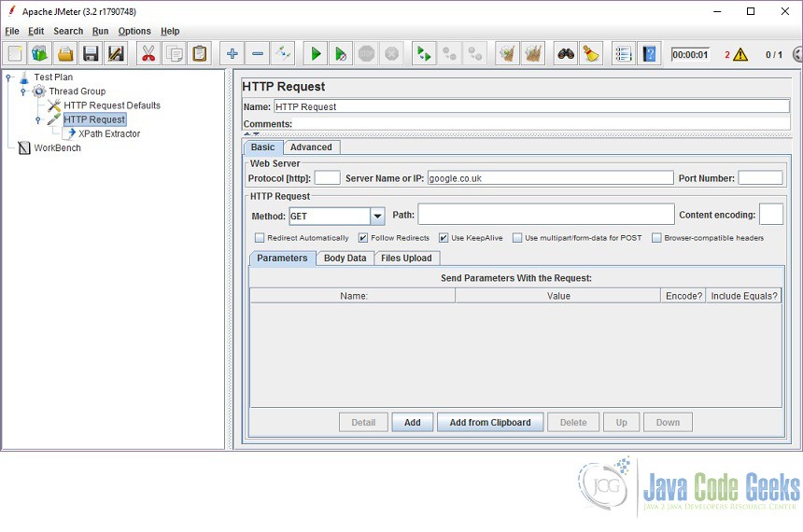The height and width of the screenshot is (532, 803).
Task: Open the Method GET dropdown
Action: coord(377,217)
